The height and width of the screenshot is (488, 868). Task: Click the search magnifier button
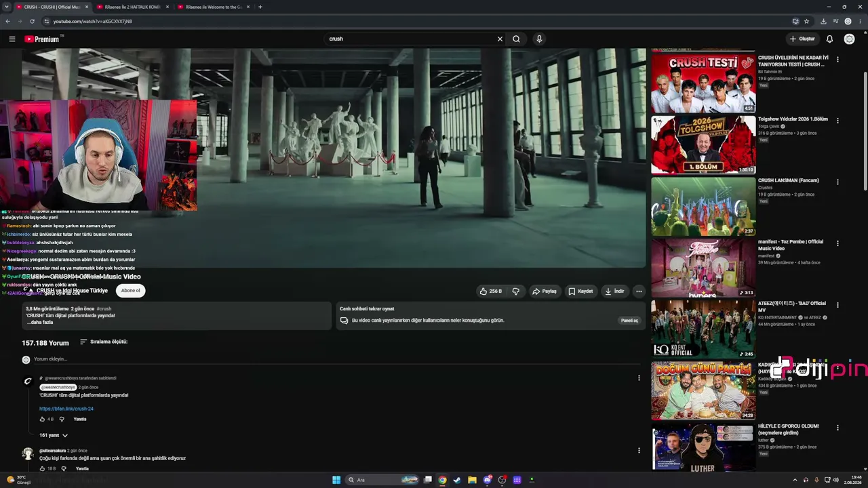pyautogui.click(x=516, y=39)
